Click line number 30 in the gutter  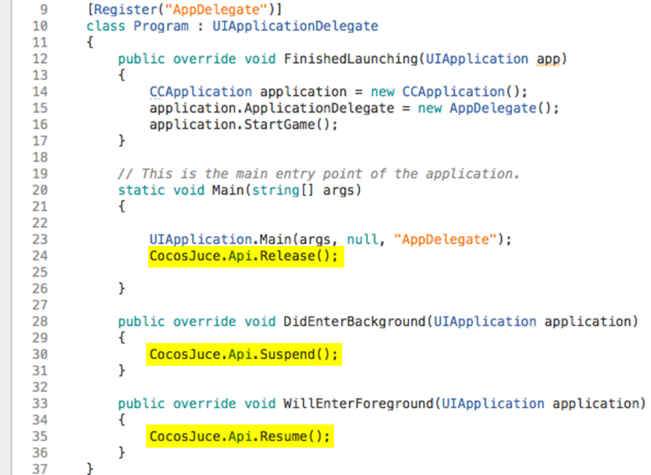point(40,354)
